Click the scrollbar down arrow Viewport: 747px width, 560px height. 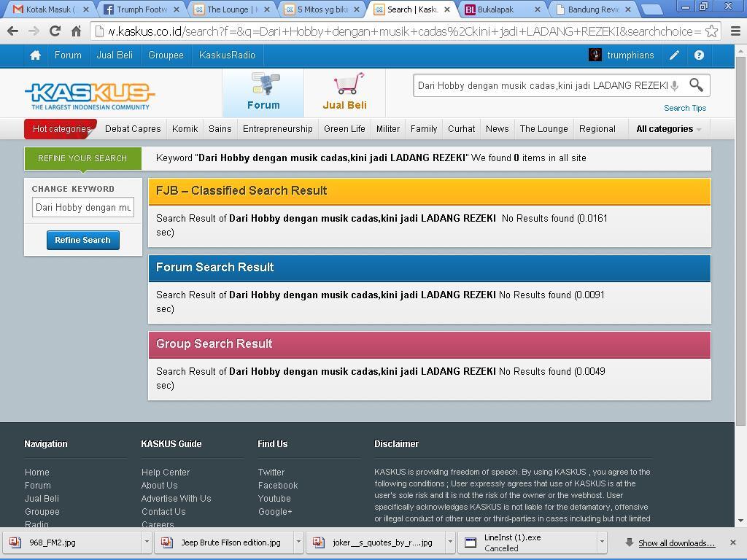(741, 521)
